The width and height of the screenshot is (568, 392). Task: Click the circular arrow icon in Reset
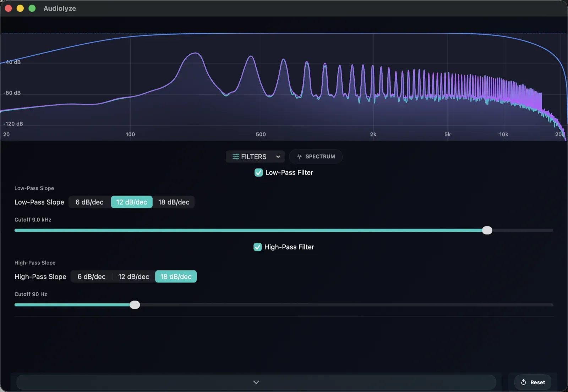point(523,382)
